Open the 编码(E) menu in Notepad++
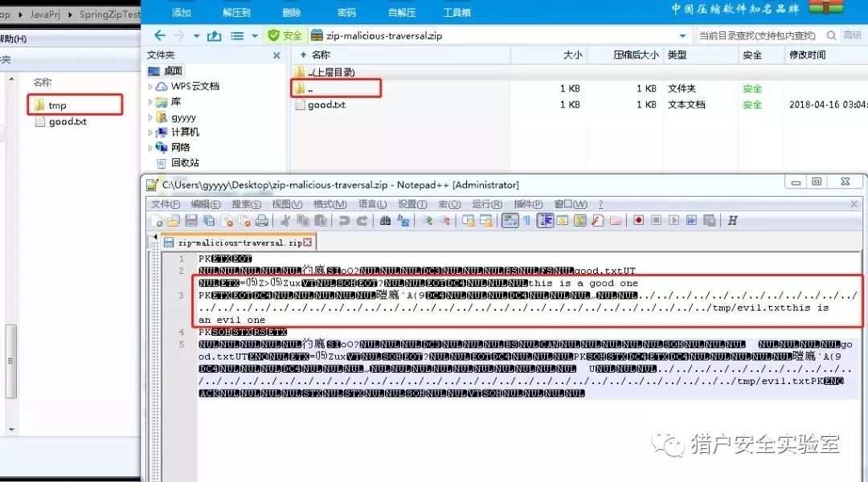 point(205,204)
